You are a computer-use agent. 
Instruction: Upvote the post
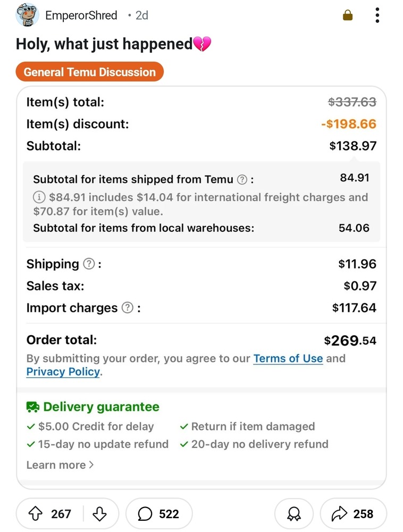pos(36,514)
